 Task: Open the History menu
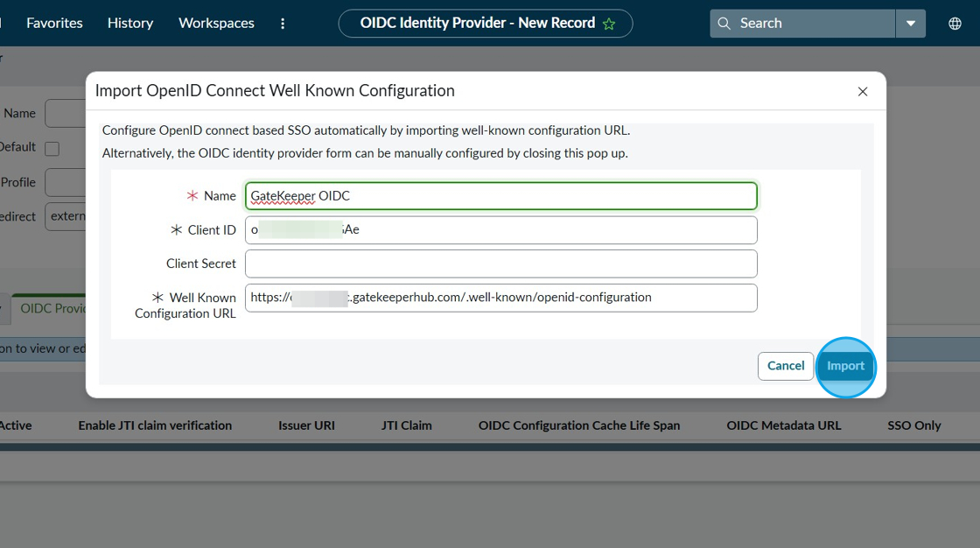[x=130, y=23]
